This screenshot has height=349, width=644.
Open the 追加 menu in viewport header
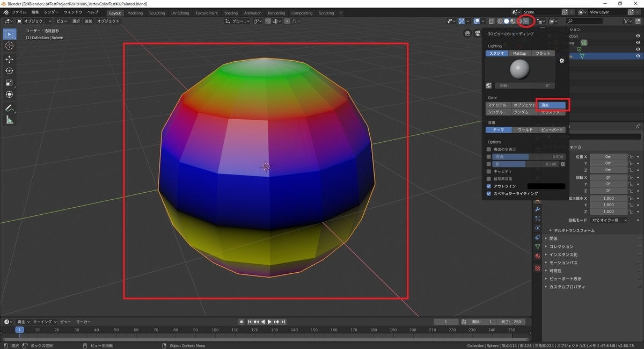tap(89, 21)
